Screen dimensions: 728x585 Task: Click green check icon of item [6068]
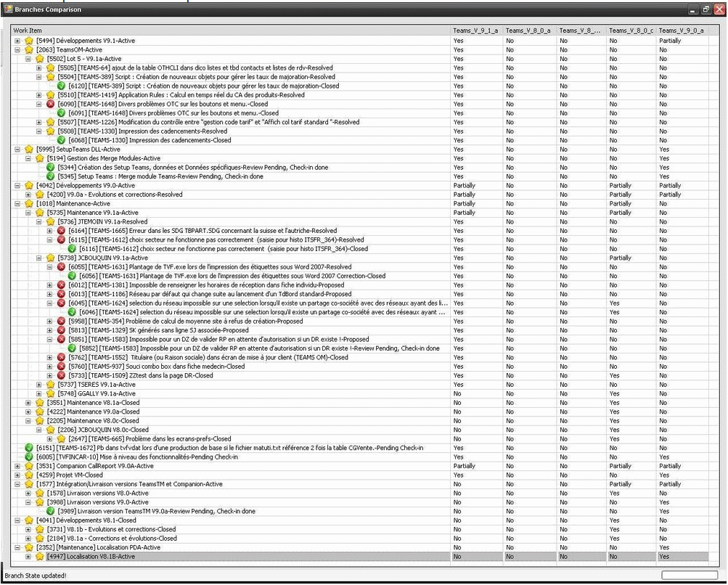61,140
